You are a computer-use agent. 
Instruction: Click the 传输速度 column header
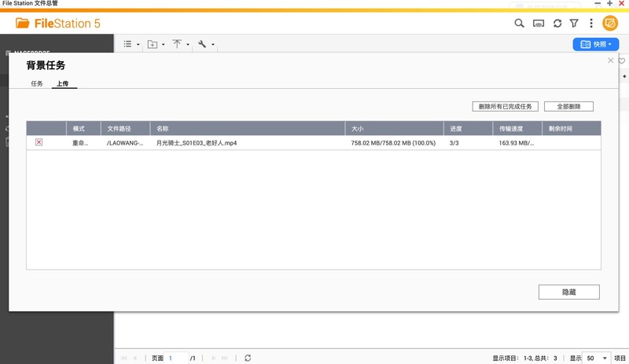click(517, 128)
